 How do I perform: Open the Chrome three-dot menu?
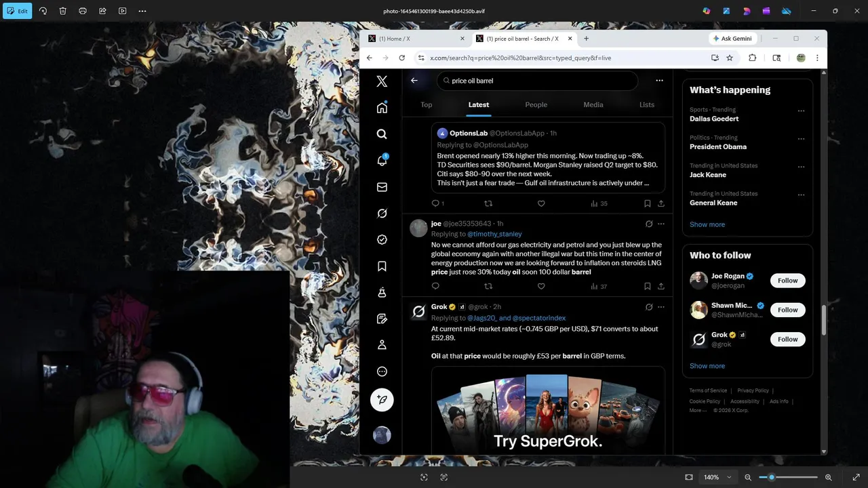click(x=817, y=58)
